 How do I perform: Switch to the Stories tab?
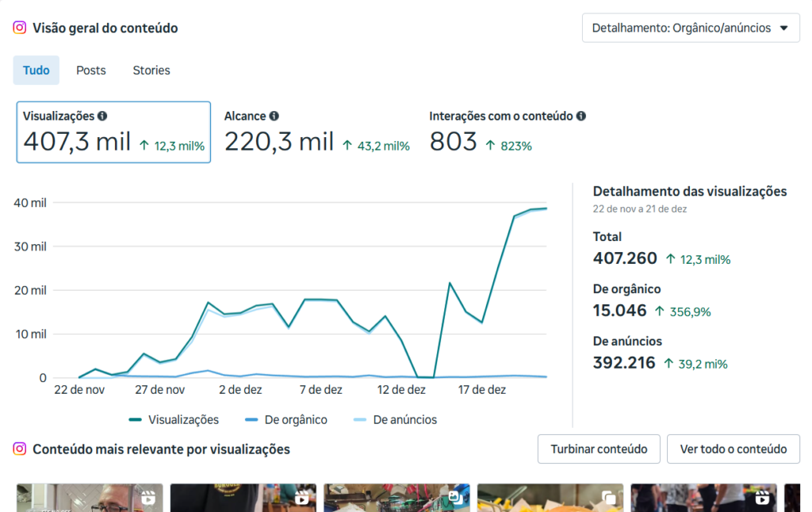coord(151,71)
